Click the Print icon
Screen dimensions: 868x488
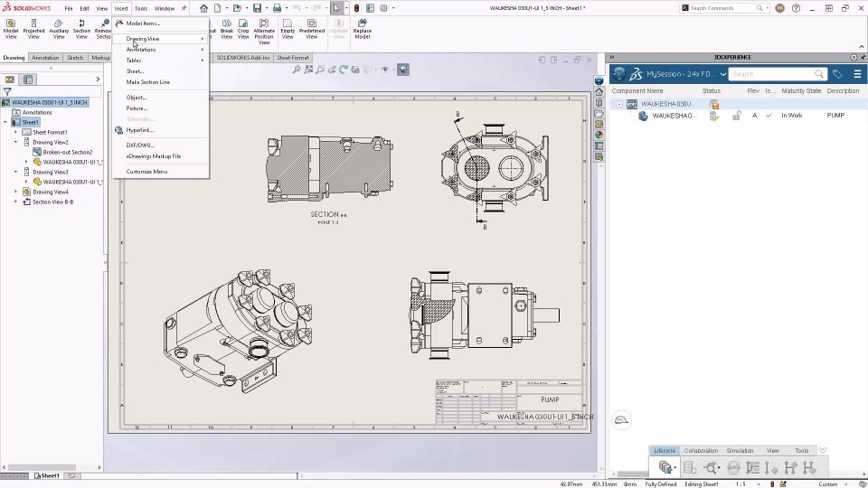pos(277,8)
